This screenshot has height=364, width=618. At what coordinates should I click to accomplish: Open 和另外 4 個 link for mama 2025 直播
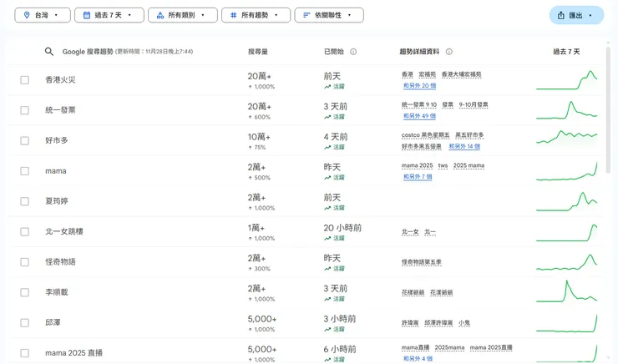point(418,358)
